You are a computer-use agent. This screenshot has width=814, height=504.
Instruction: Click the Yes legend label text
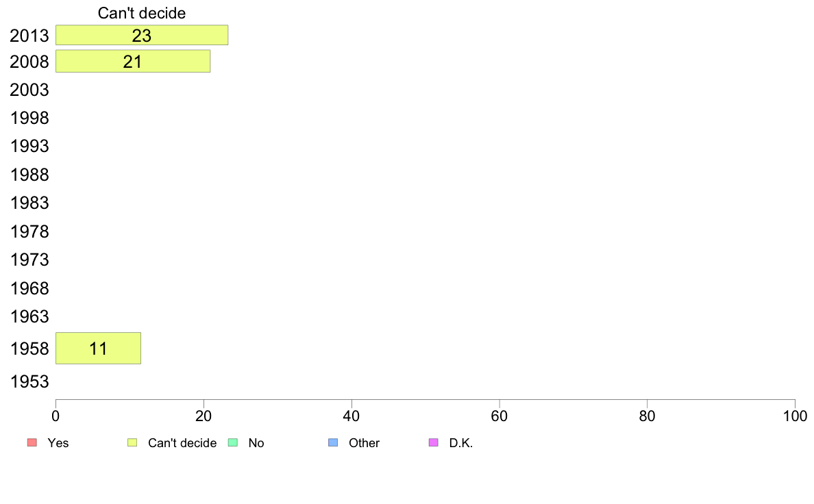(58, 443)
